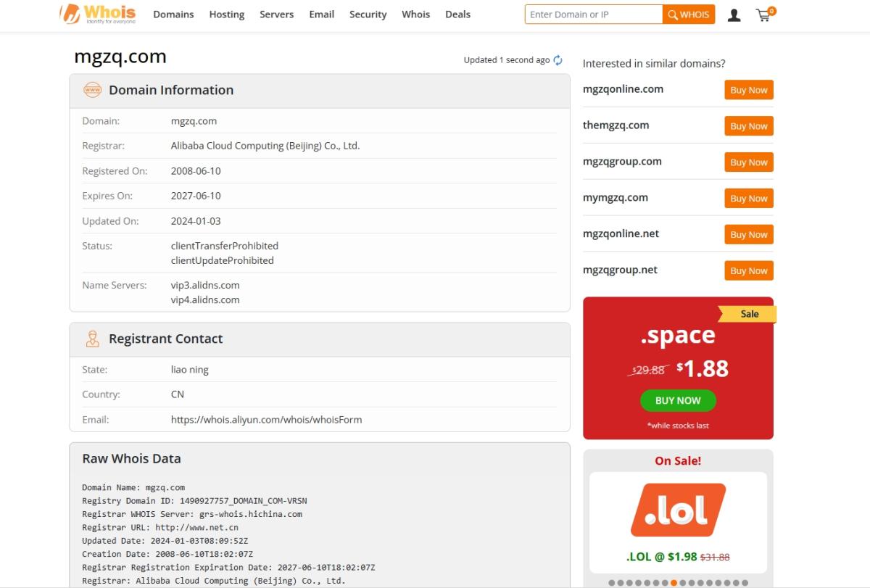The image size is (870, 588).
Task: Select the Deals menu item
Action: point(457,15)
